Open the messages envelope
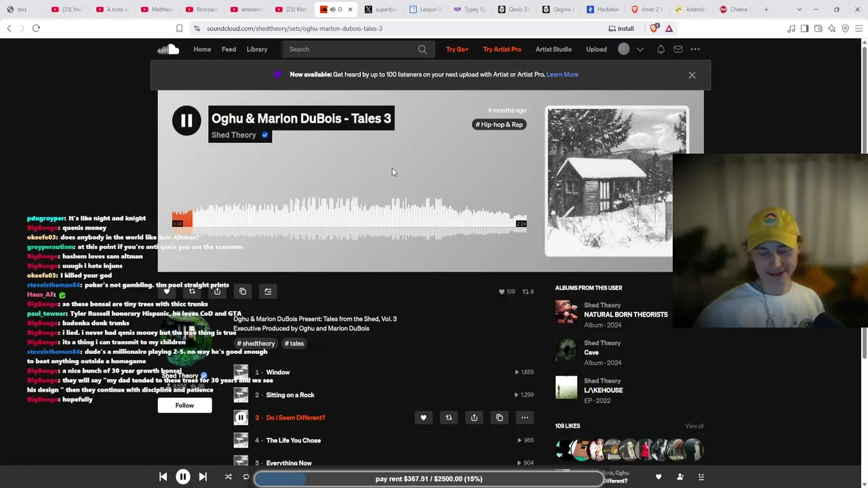 [677, 49]
